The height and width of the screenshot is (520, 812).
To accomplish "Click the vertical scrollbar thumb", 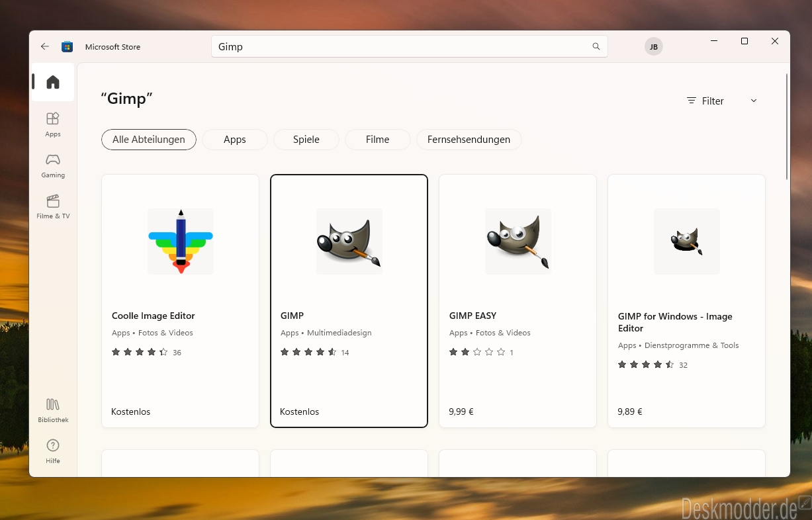I will [786, 126].
